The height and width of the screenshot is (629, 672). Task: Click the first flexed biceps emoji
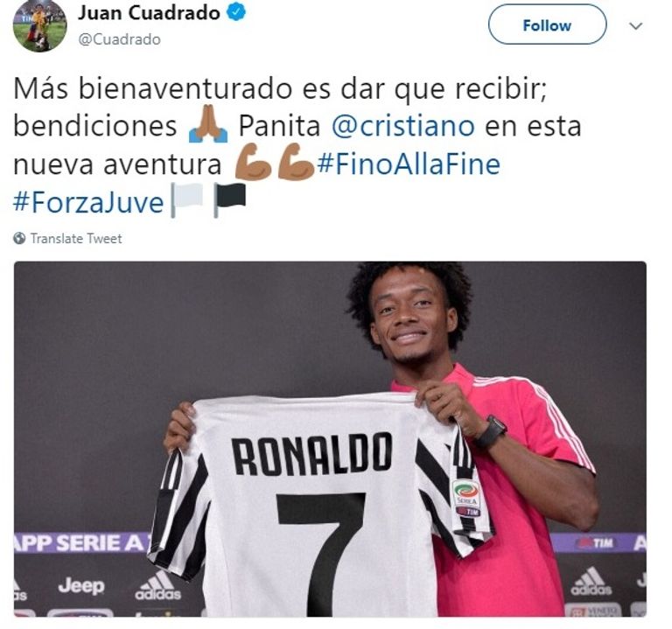tap(253, 162)
